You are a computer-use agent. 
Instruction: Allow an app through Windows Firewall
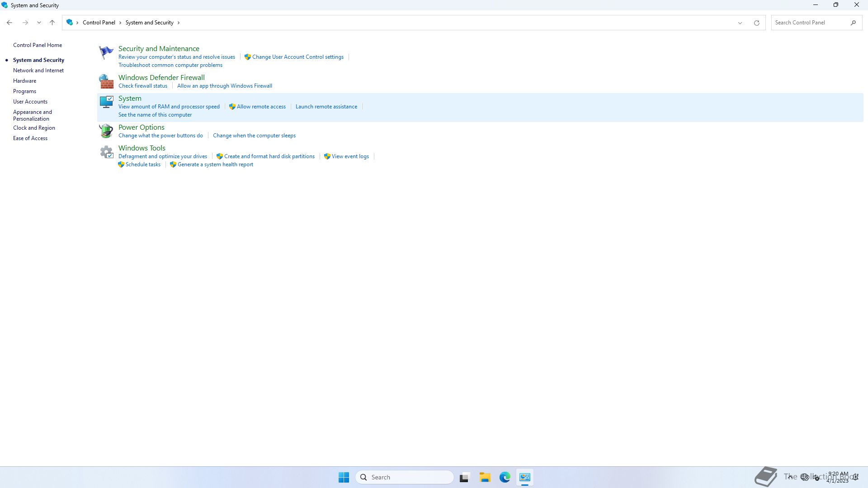coord(225,86)
